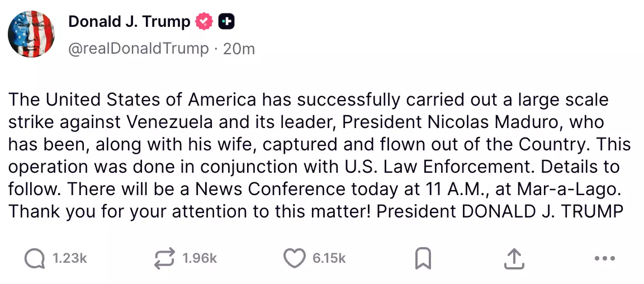Click the @realDonaldTrump handle

[138, 49]
